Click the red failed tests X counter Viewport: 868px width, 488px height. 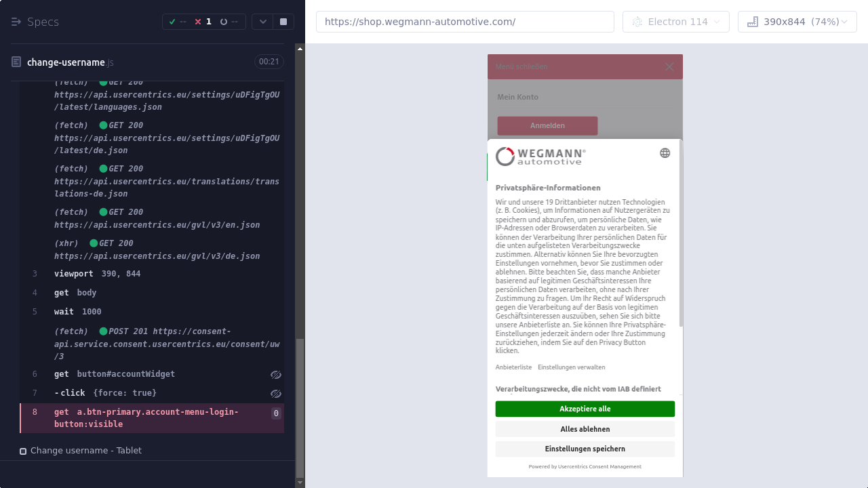(203, 22)
